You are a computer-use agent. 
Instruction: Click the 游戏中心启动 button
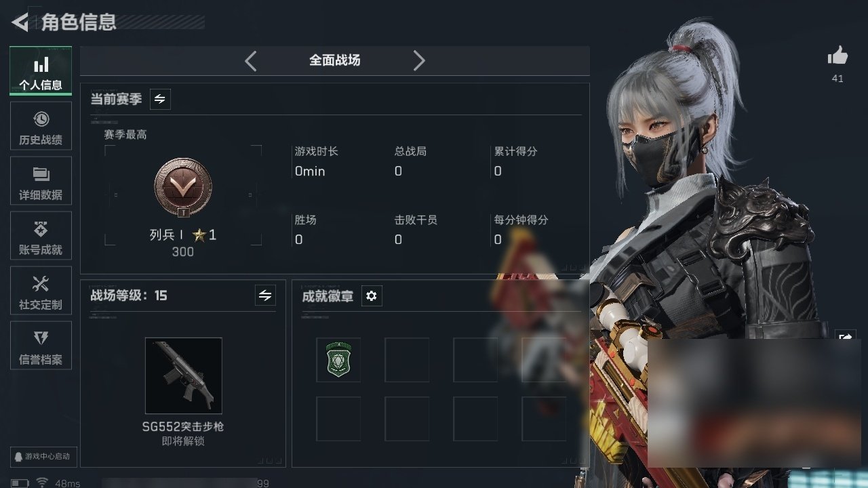coord(43,456)
